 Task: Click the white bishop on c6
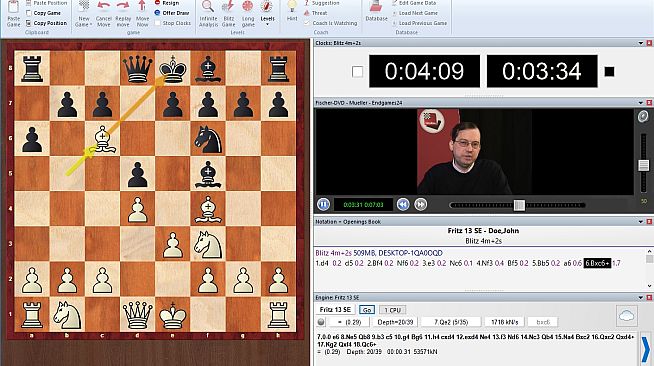tap(103, 139)
